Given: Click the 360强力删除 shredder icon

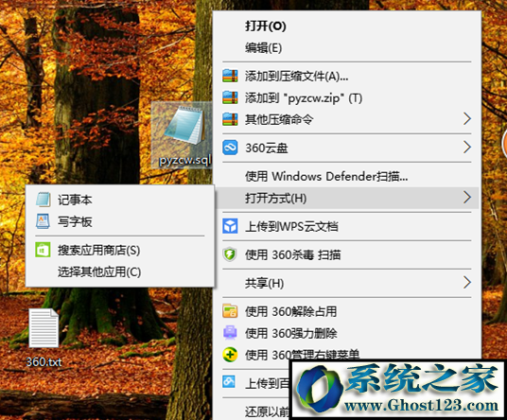Looking at the screenshot, I should click(230, 333).
